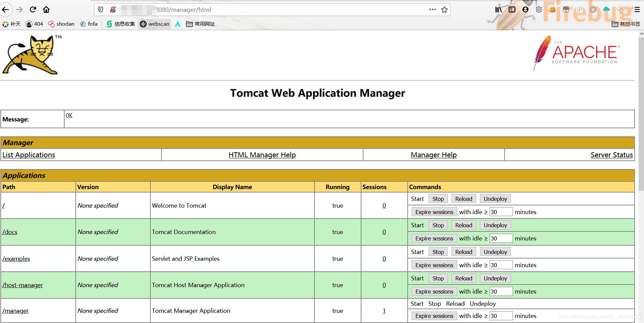
Task: View the session count for /manager
Action: (384, 311)
